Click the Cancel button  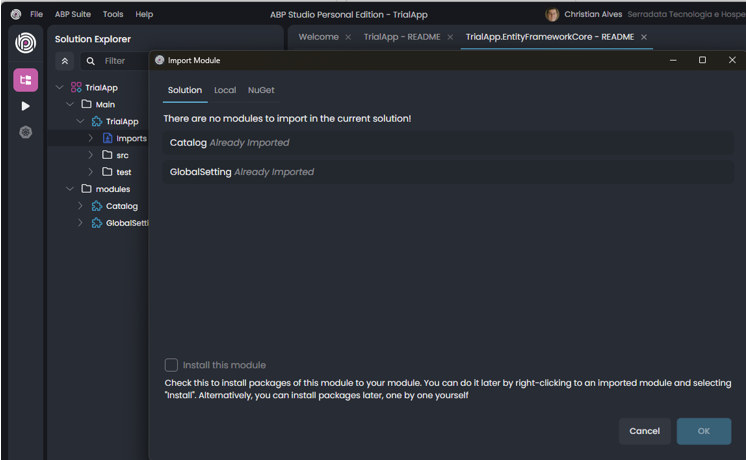coord(644,431)
